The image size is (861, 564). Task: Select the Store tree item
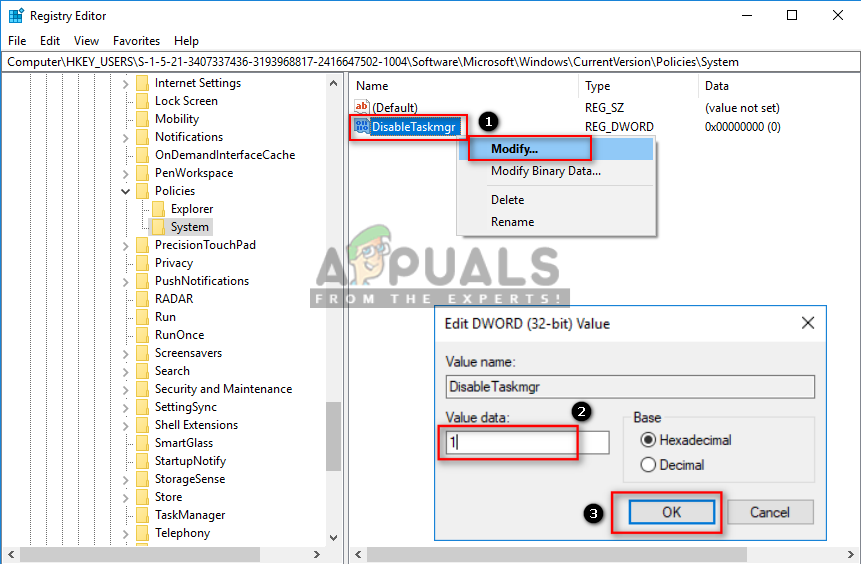[x=168, y=497]
